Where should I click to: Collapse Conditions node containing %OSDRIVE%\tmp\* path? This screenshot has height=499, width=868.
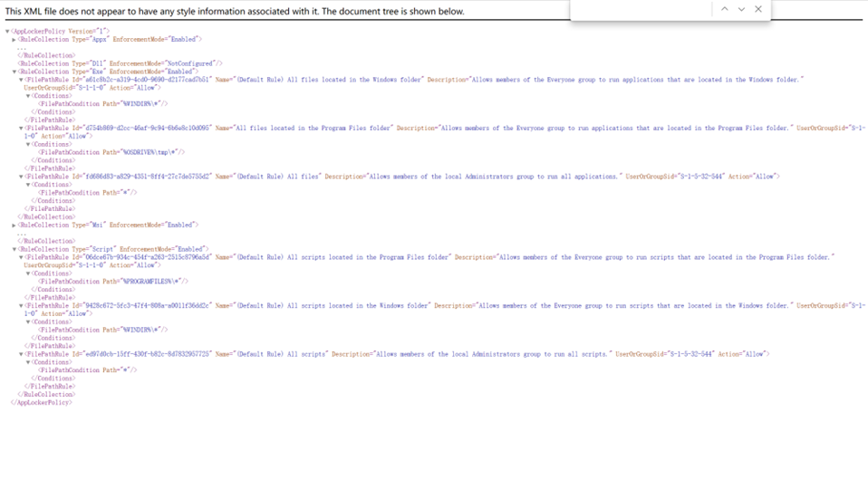tap(28, 144)
